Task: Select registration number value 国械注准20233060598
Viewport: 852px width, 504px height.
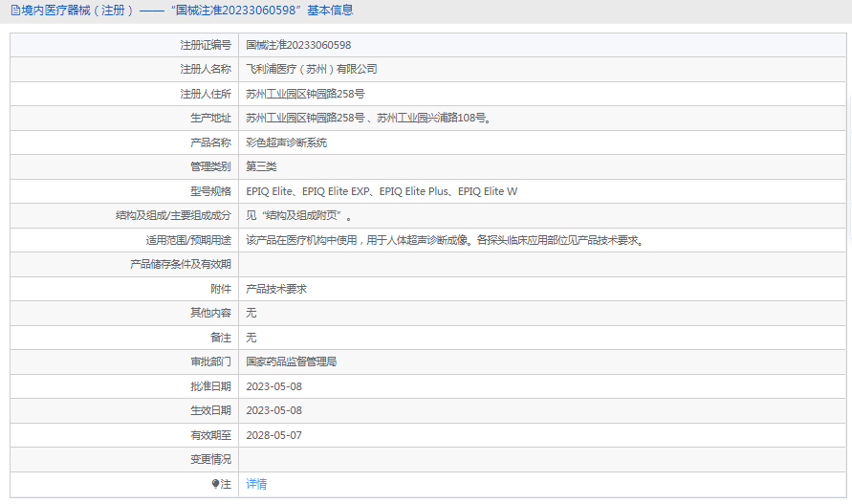Action: (x=298, y=45)
